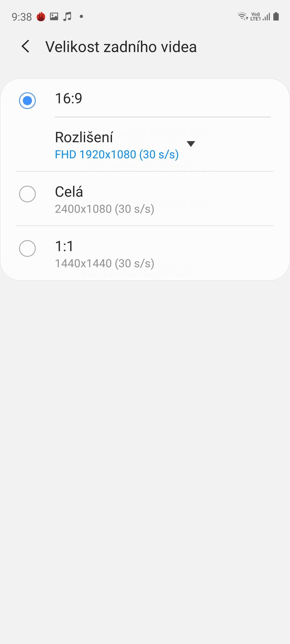Tap the music note status icon
This screenshot has width=290, height=644.
pyautogui.click(x=67, y=17)
